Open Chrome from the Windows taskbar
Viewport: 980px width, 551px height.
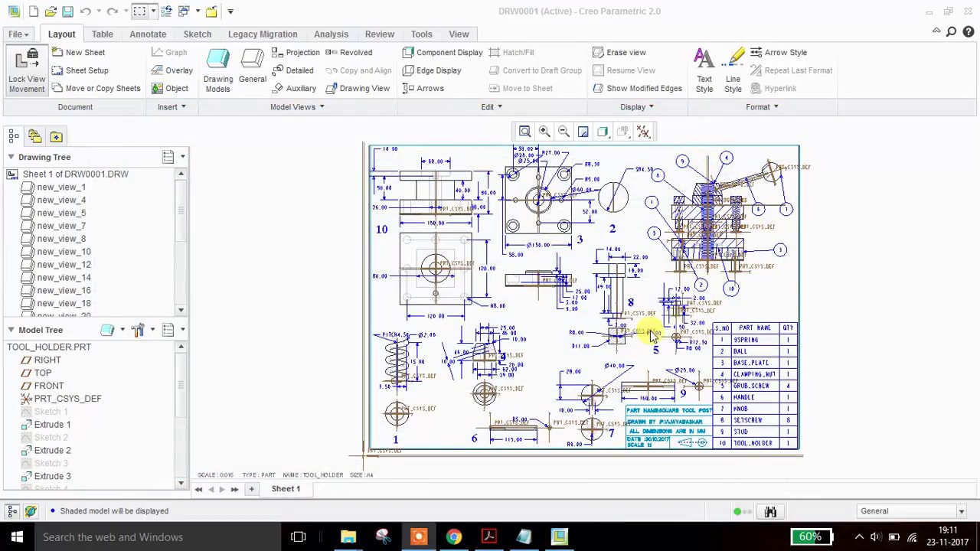(x=454, y=537)
